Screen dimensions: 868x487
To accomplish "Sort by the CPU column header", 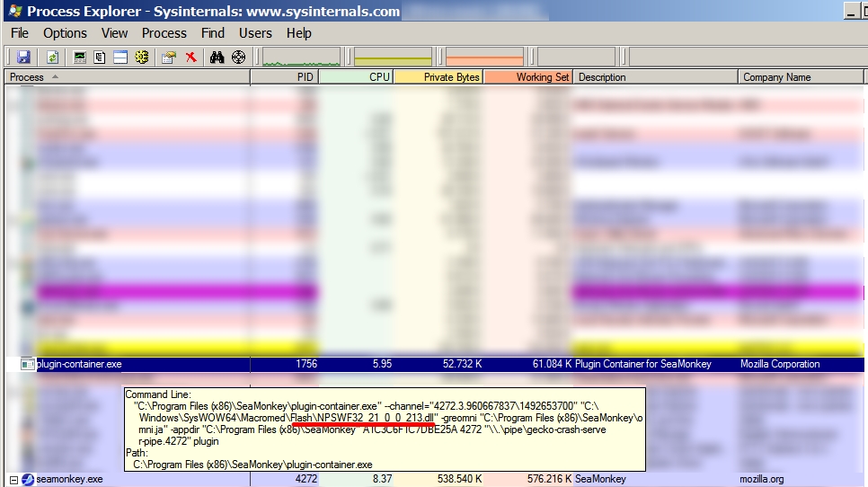I will tap(356, 77).
